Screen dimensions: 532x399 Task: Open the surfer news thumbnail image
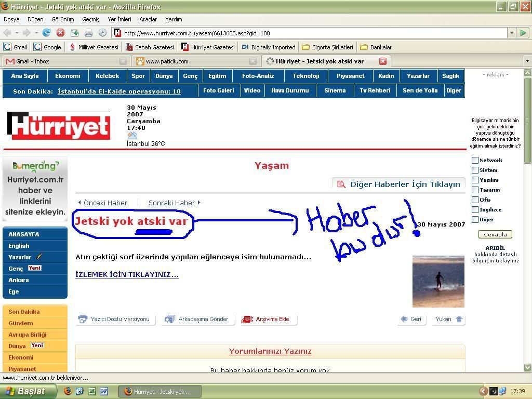pos(438,281)
